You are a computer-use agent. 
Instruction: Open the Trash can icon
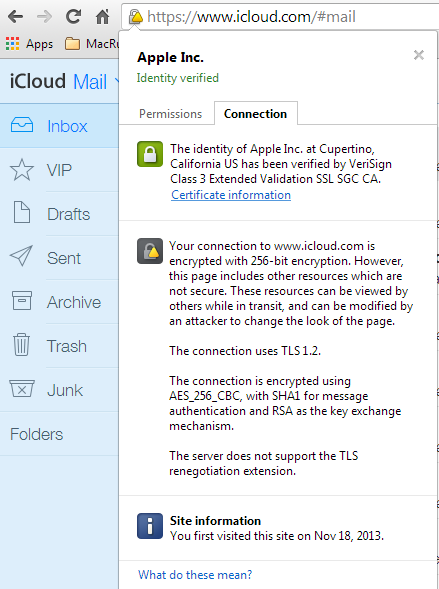click(x=21, y=344)
